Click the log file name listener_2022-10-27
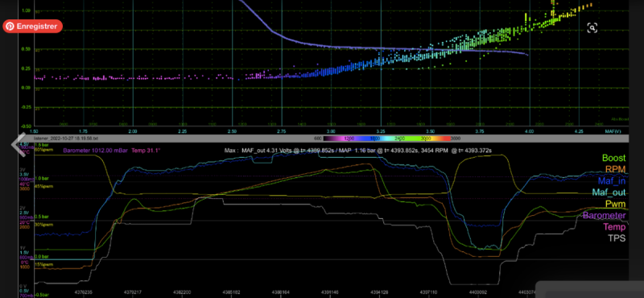This screenshot has width=644, height=298. coord(66,139)
